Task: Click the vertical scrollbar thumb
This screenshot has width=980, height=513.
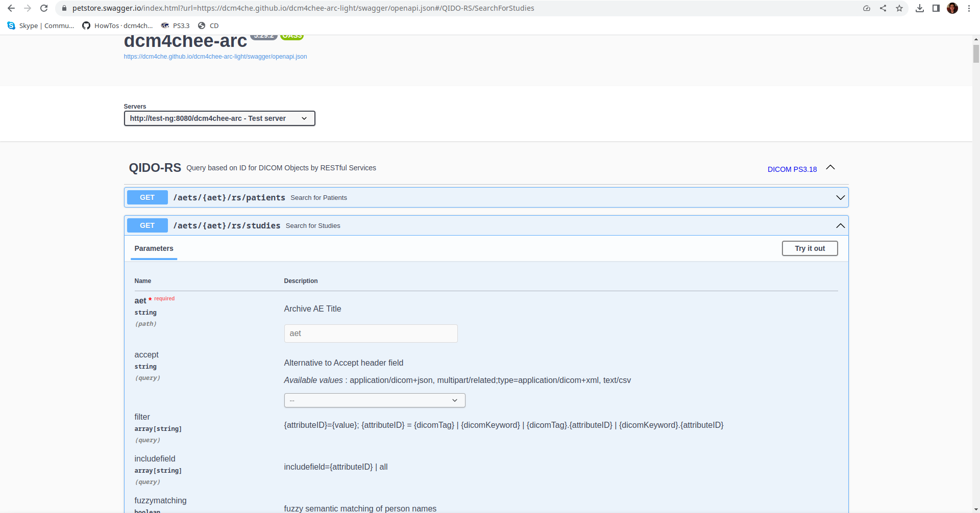Action: (976, 54)
